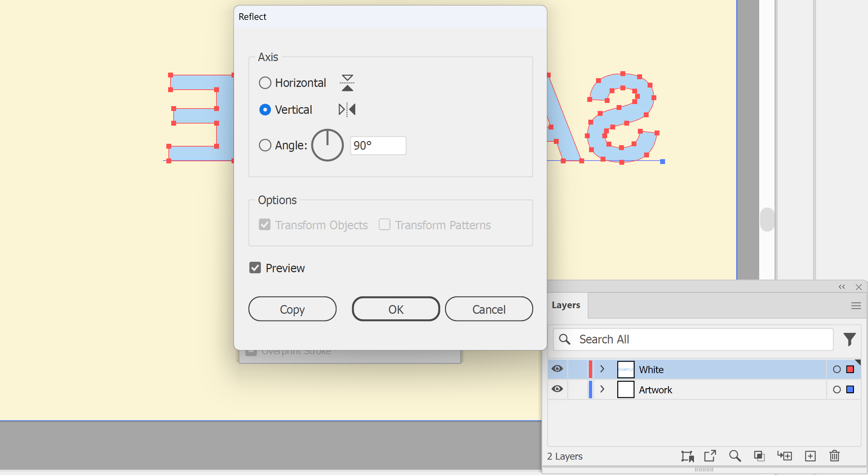Click the Copy button in Reflect dialog

tap(292, 309)
